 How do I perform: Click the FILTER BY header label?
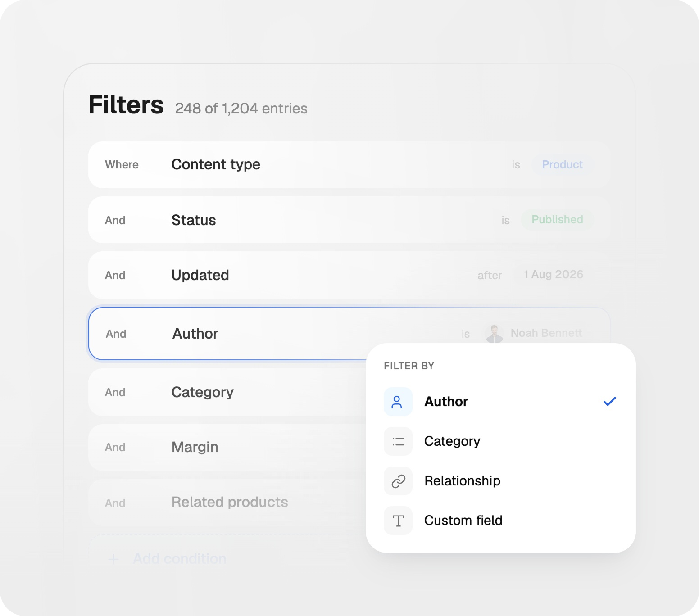(409, 366)
